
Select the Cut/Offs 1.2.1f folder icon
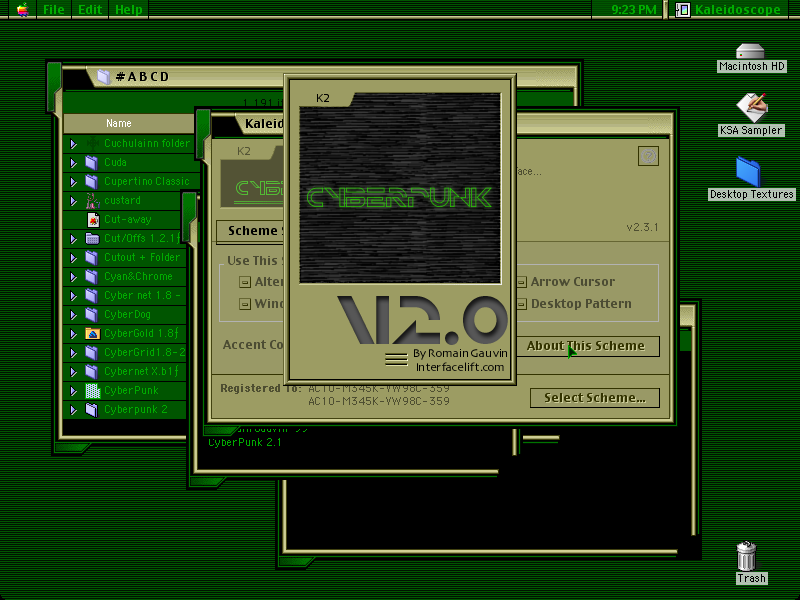92,238
